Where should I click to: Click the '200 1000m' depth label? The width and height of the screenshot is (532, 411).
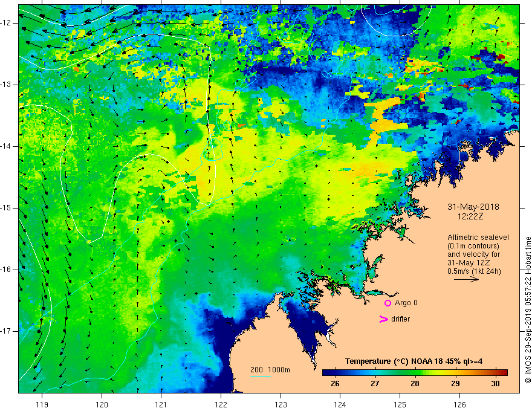click(x=270, y=370)
